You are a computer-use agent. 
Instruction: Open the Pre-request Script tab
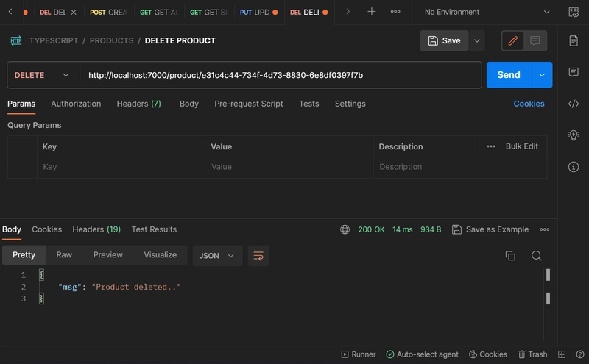tap(249, 104)
